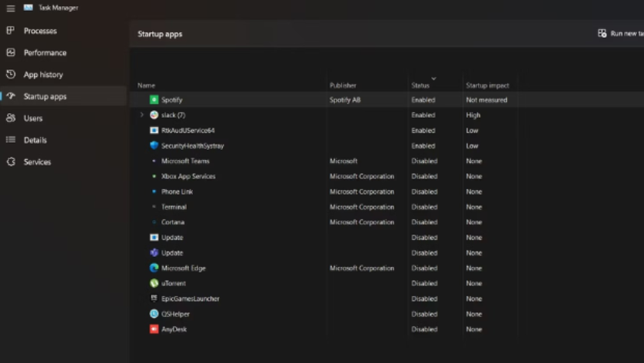Click the Terminal icon
644x363 pixels.
(154, 206)
